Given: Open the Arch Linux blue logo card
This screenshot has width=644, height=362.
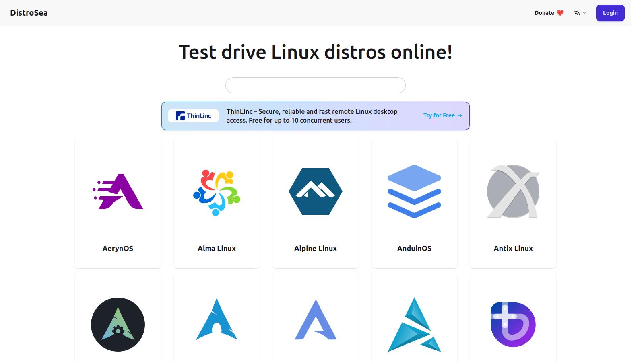Looking at the screenshot, I should tap(217, 319).
